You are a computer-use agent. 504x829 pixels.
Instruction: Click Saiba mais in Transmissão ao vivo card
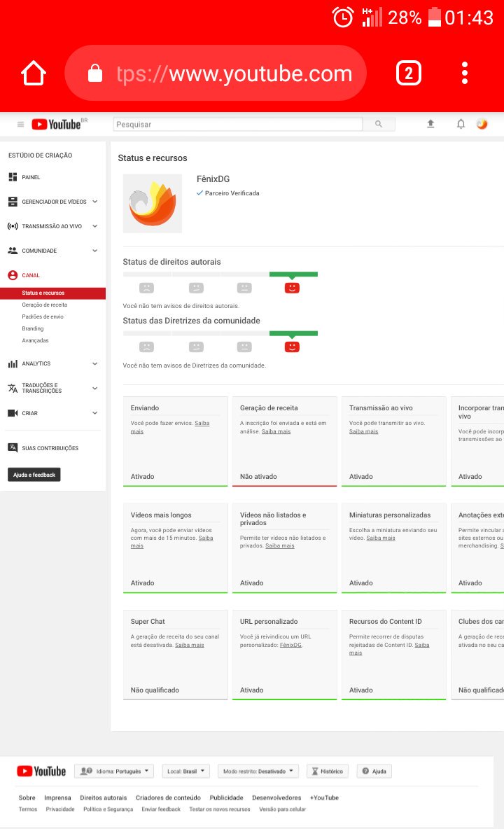(363, 431)
